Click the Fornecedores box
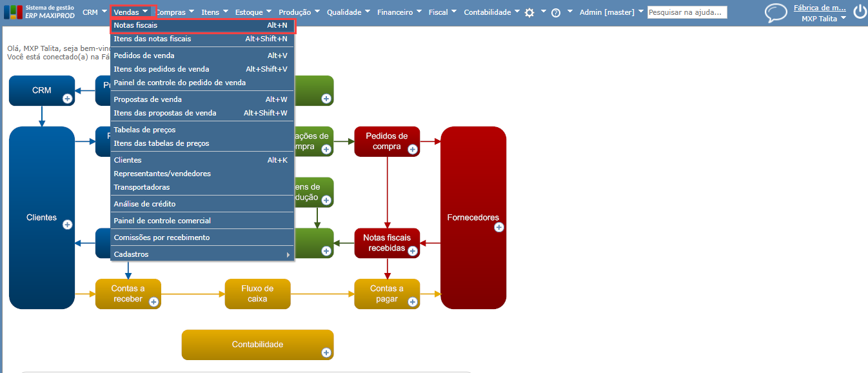The width and height of the screenshot is (868, 373). pyautogui.click(x=473, y=217)
